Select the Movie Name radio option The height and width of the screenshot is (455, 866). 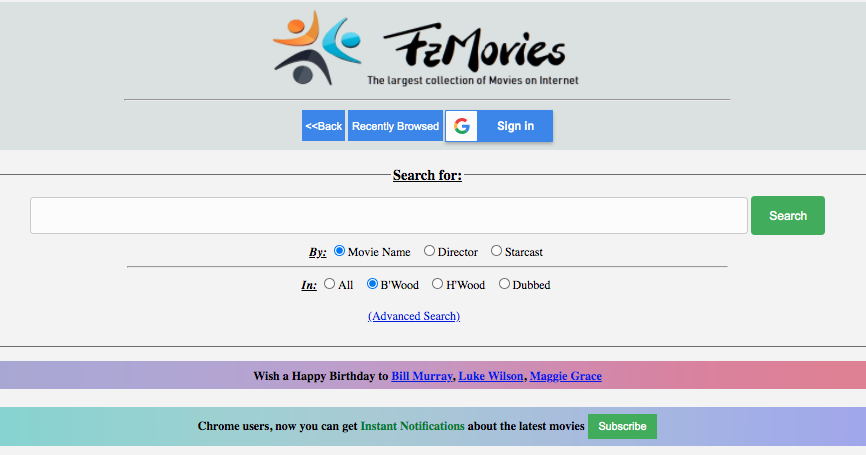[x=340, y=251]
